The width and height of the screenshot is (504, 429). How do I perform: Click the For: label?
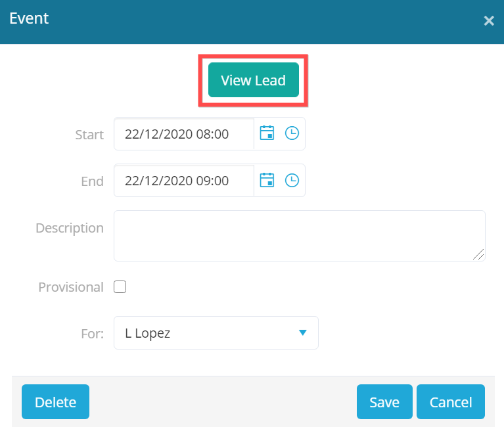92,334
